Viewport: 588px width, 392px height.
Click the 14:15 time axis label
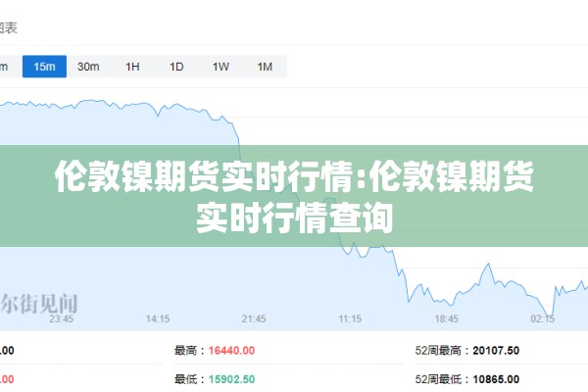click(158, 318)
